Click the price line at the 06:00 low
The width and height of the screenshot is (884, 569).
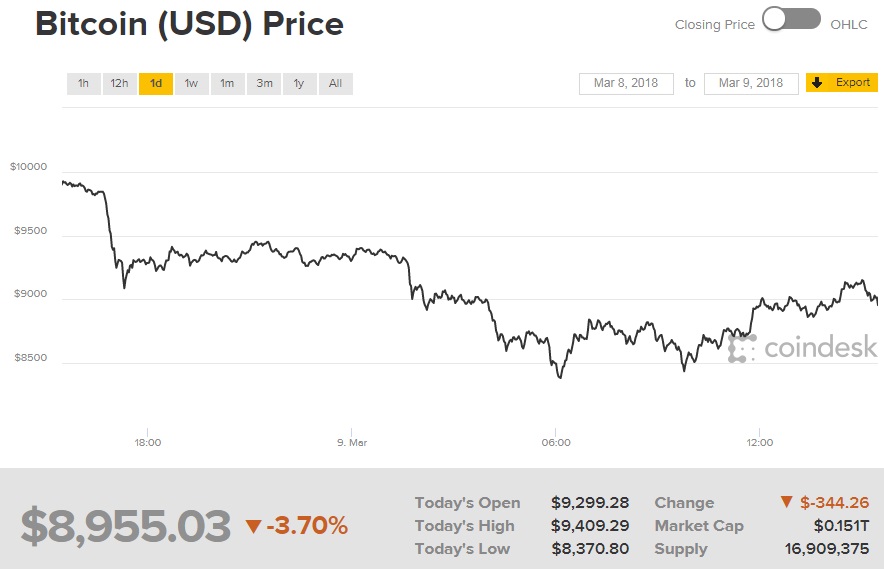[560, 377]
